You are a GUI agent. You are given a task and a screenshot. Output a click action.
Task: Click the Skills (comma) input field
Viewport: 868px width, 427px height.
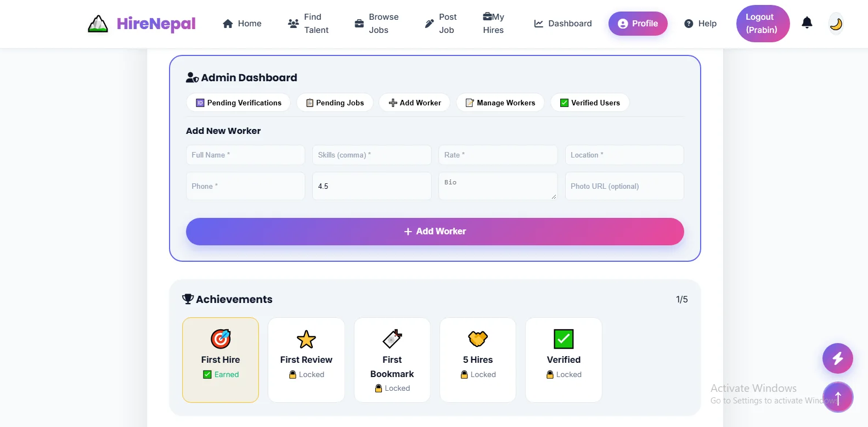pos(372,155)
